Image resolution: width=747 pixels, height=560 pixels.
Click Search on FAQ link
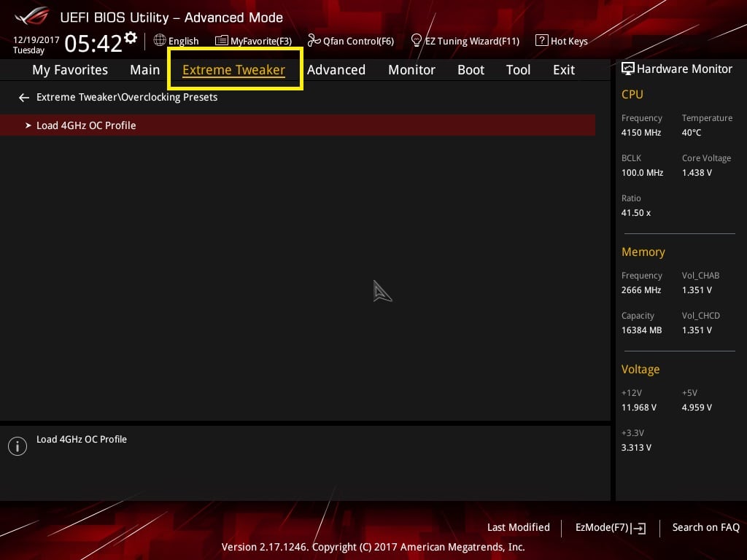[706, 527]
